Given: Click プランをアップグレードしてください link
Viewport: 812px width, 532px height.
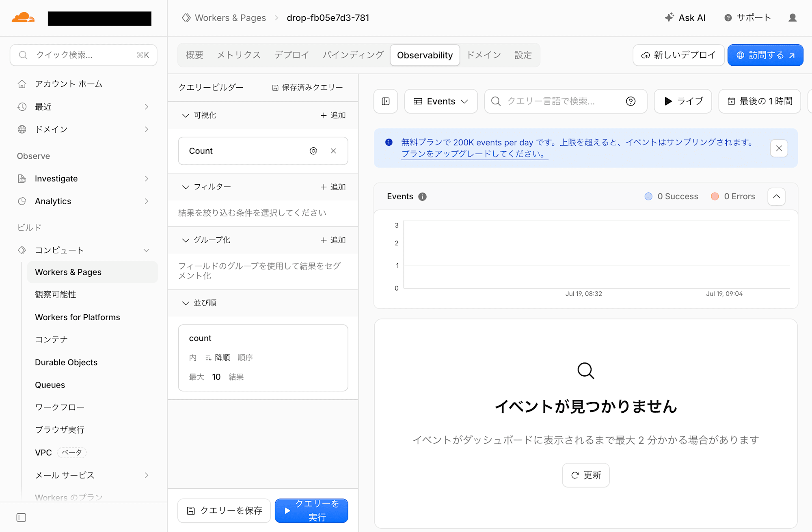Looking at the screenshot, I should 475,154.
